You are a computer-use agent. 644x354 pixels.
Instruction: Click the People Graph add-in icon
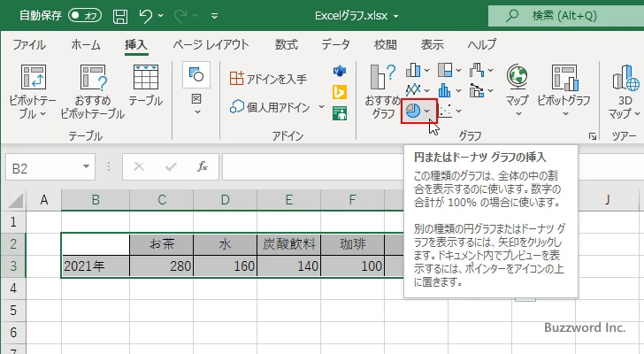click(340, 113)
